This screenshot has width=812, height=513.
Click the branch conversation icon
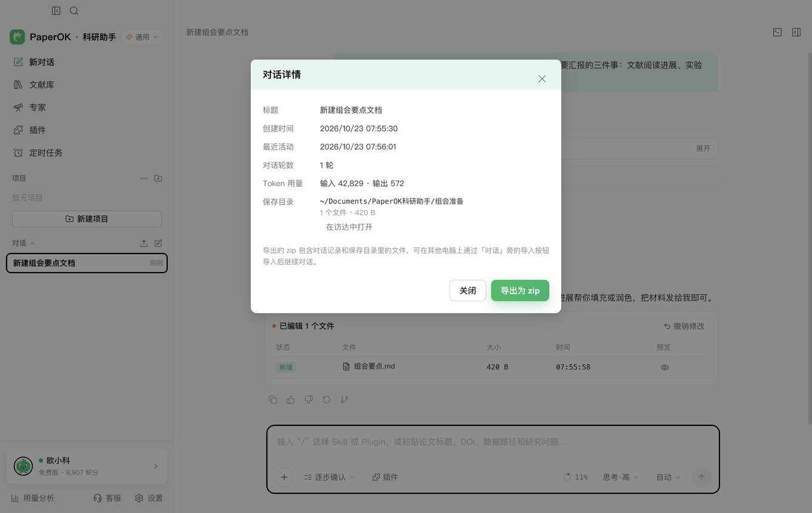coord(345,400)
